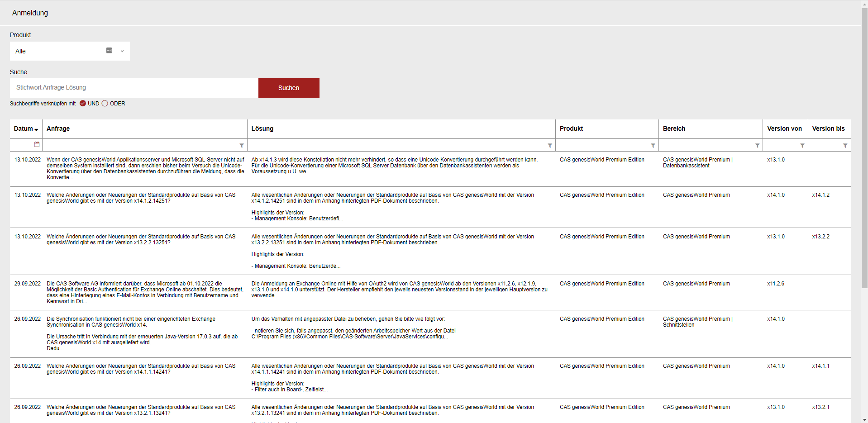The image size is (868, 423).
Task: Click the 29.09.2022 date cell
Action: coord(27,284)
